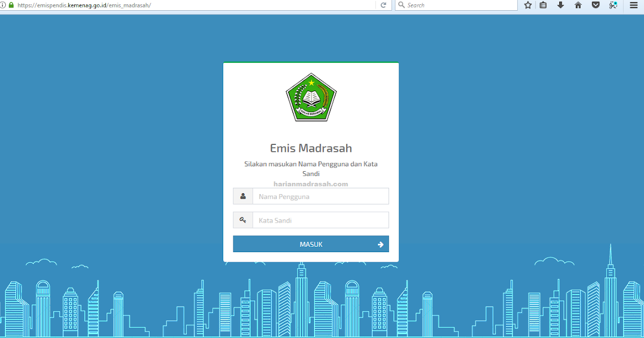Open the screenshot extension with teal dot
Viewport: 644px width, 338px height.
(x=613, y=5)
